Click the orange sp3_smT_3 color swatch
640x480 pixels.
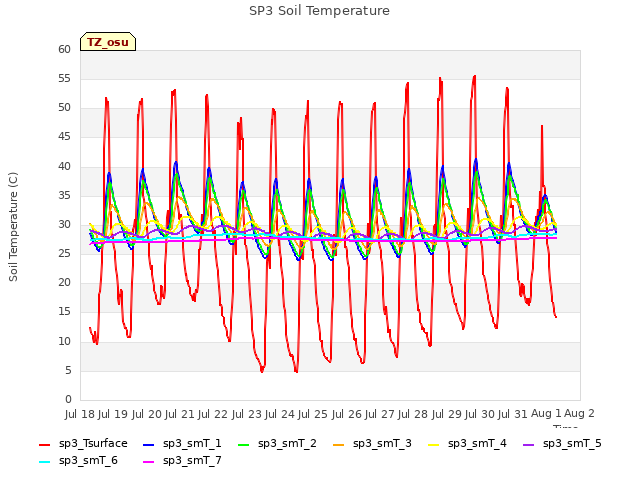point(339,444)
